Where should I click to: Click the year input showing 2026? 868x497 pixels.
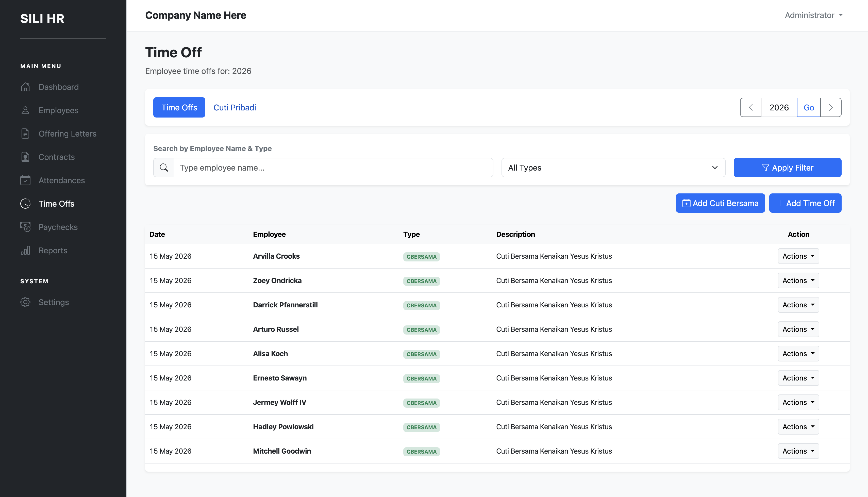point(779,108)
